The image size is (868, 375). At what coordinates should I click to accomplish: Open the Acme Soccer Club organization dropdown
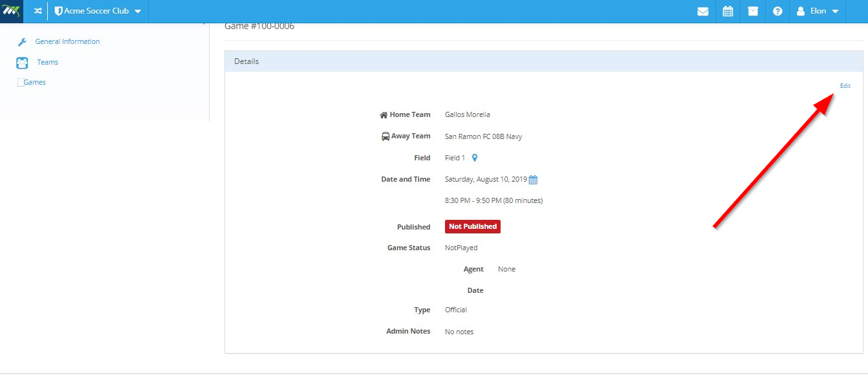click(x=98, y=11)
